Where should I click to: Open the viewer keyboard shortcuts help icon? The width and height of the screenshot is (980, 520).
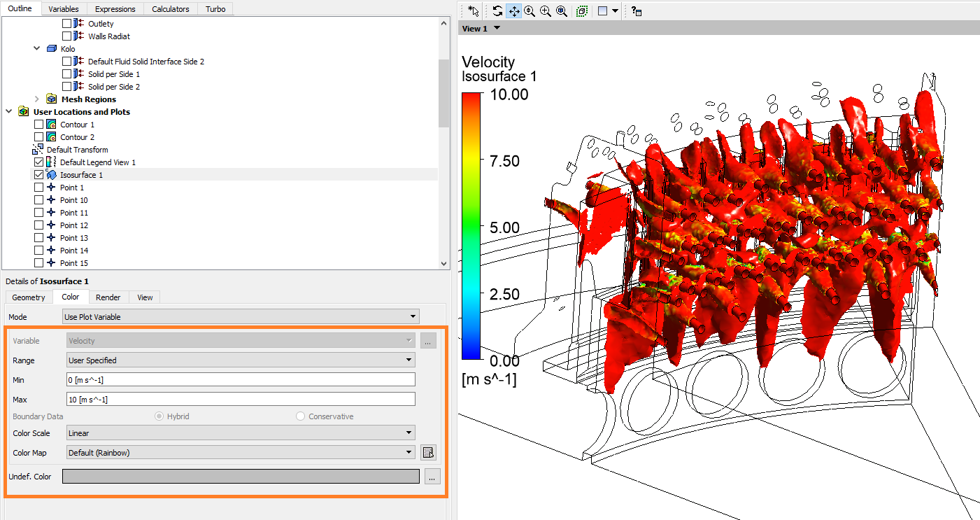[x=636, y=11]
